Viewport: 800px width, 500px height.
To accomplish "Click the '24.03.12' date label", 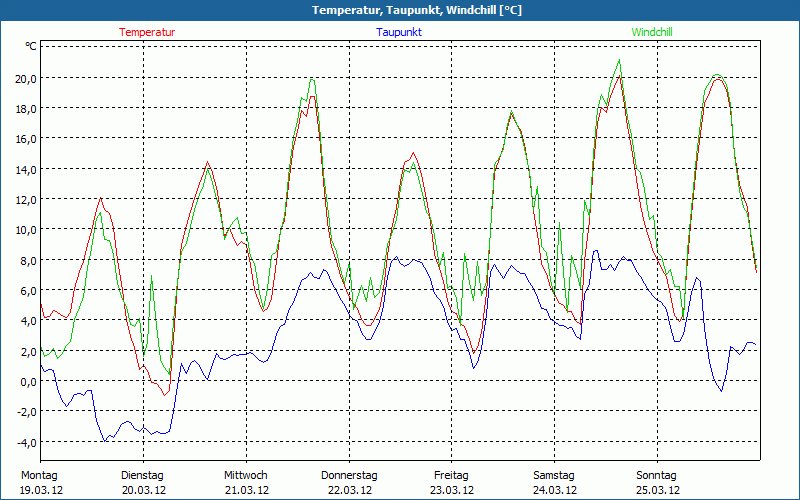I will (555, 490).
